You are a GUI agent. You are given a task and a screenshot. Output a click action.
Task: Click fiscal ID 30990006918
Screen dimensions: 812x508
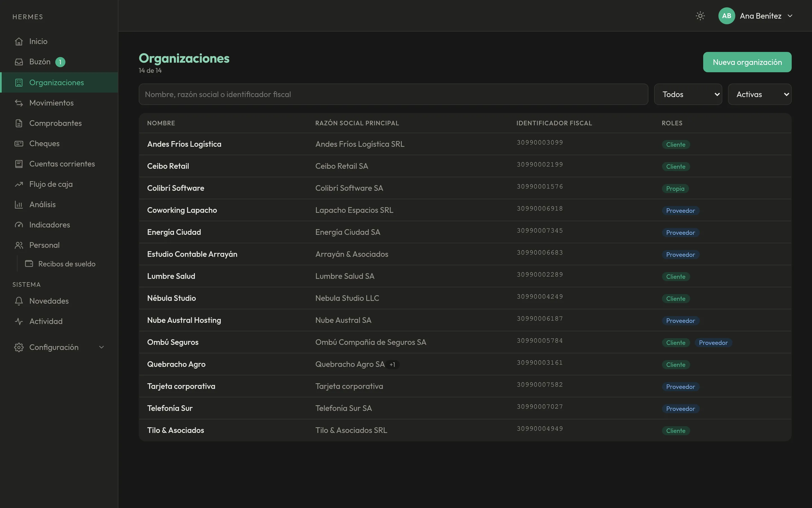tap(540, 209)
